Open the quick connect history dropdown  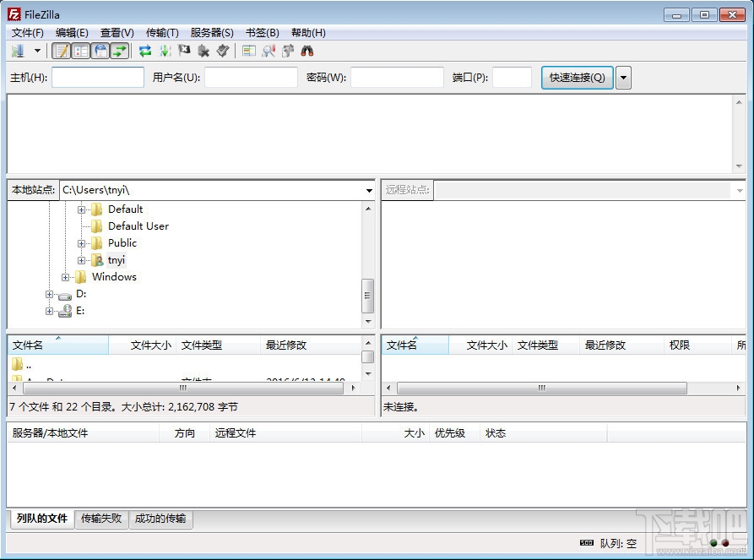coord(624,78)
